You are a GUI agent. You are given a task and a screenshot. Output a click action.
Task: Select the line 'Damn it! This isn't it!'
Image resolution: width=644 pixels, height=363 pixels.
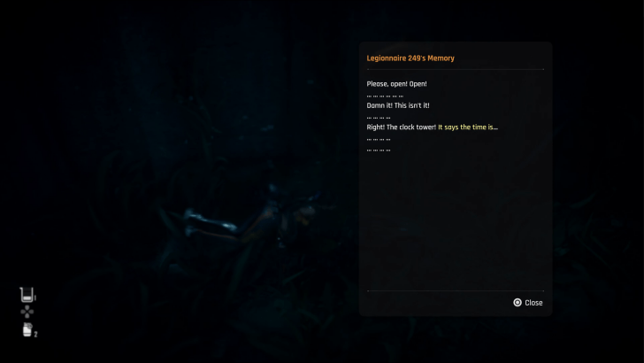398,105
